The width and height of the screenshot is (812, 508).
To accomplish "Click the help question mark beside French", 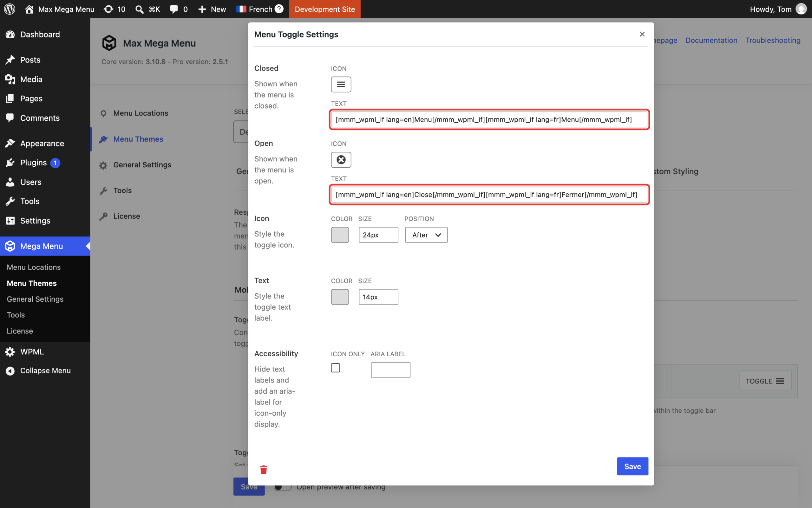I will 279,9.
